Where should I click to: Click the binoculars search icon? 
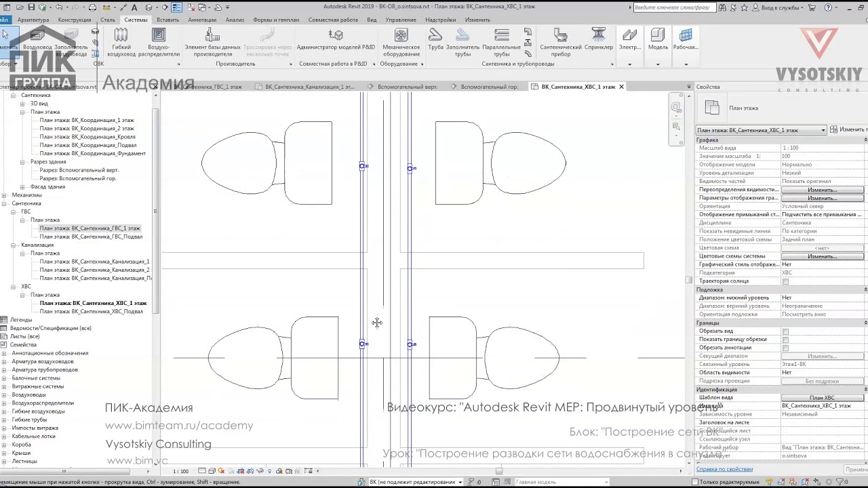coord(722,7)
